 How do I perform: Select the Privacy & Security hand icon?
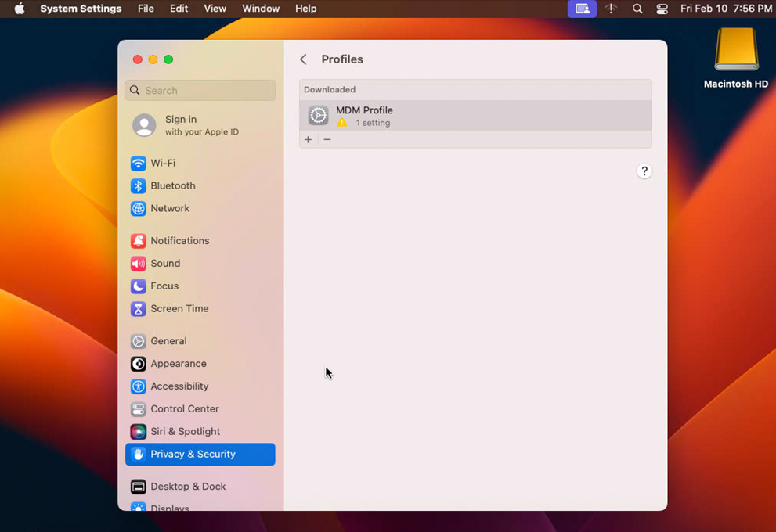(138, 455)
